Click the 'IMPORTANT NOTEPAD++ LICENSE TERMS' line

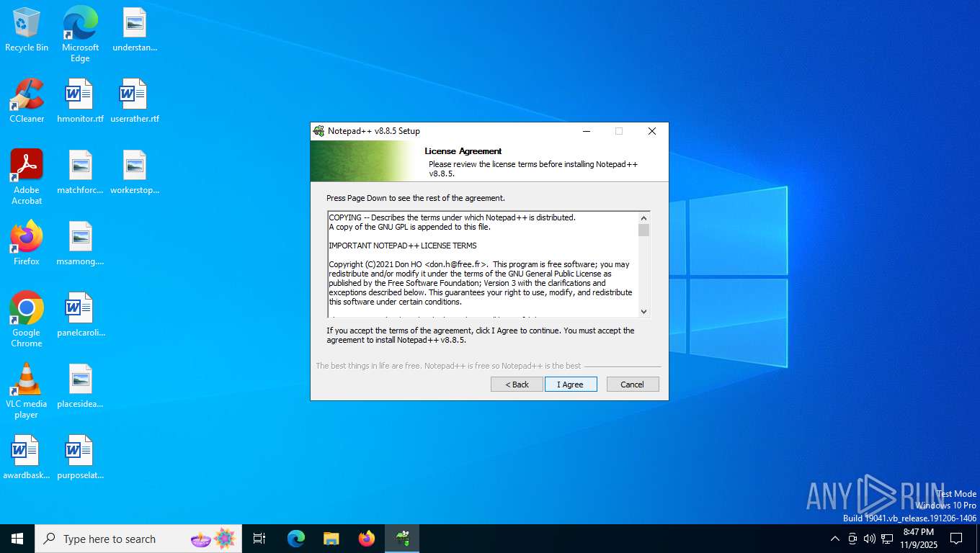pyautogui.click(x=403, y=246)
